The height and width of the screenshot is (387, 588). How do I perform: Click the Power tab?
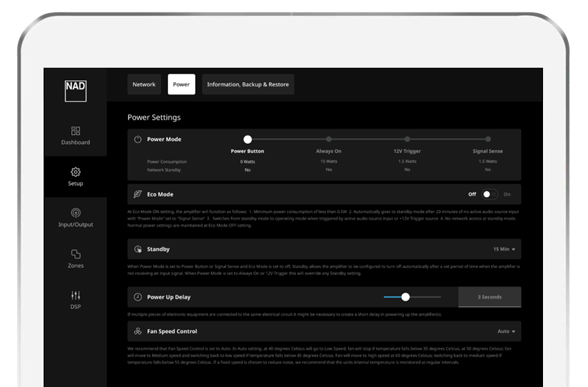pyautogui.click(x=181, y=84)
